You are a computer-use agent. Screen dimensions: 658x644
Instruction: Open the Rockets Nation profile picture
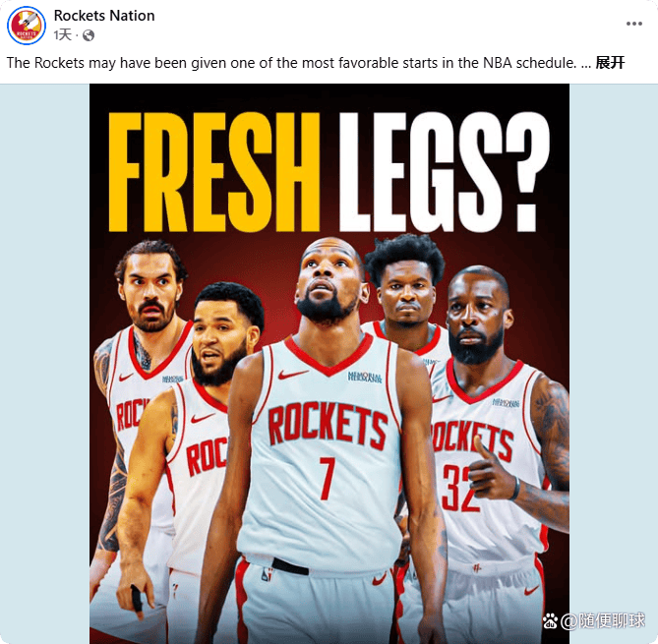pyautogui.click(x=26, y=26)
